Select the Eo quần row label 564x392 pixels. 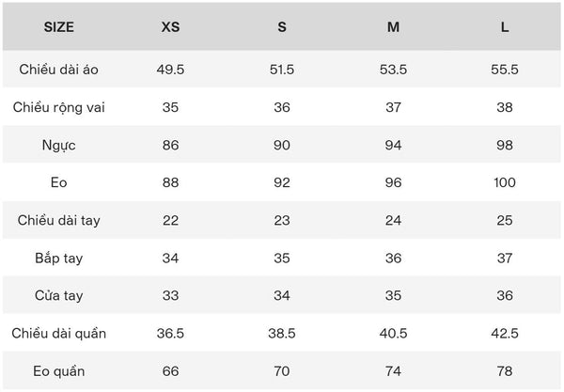click(x=59, y=370)
